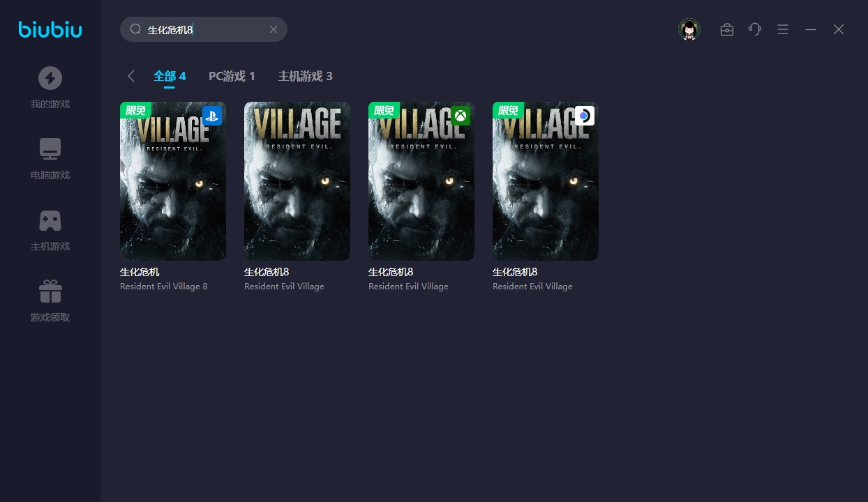
Task: Click the biubiu logo
Action: point(50,29)
